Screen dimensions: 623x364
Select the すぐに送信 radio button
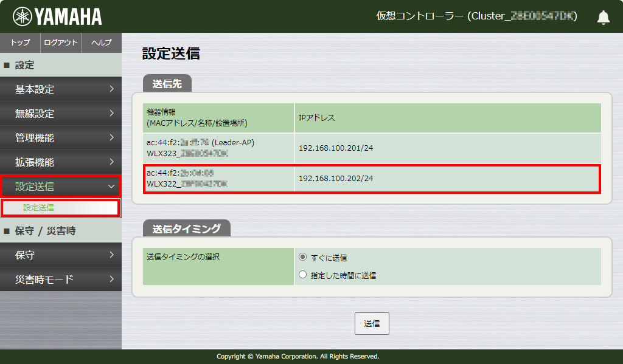pyautogui.click(x=302, y=258)
